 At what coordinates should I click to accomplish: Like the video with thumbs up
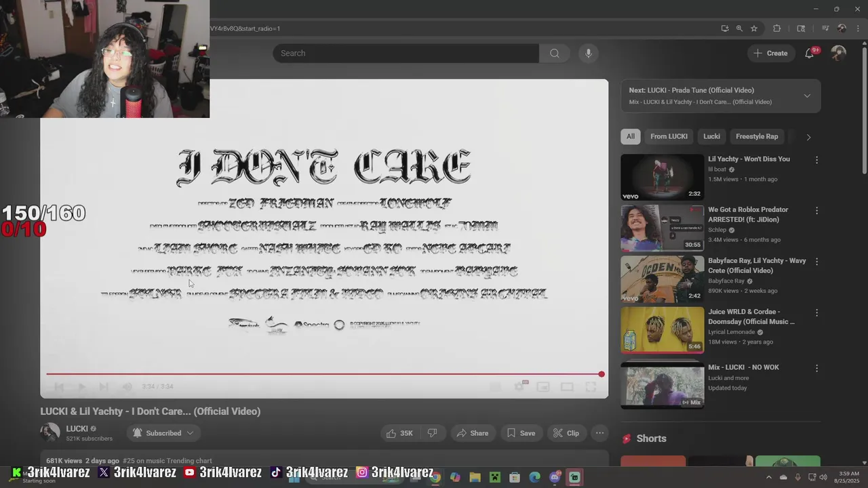(x=399, y=433)
